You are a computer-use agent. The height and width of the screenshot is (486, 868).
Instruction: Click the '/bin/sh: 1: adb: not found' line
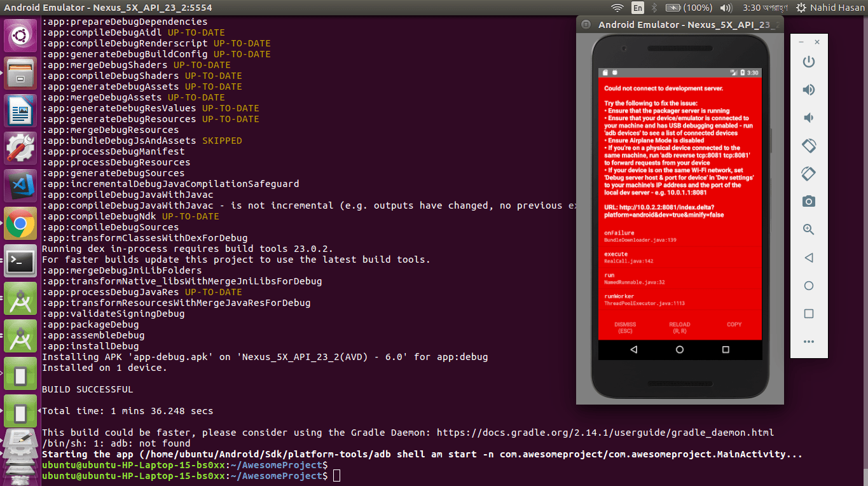click(116, 443)
